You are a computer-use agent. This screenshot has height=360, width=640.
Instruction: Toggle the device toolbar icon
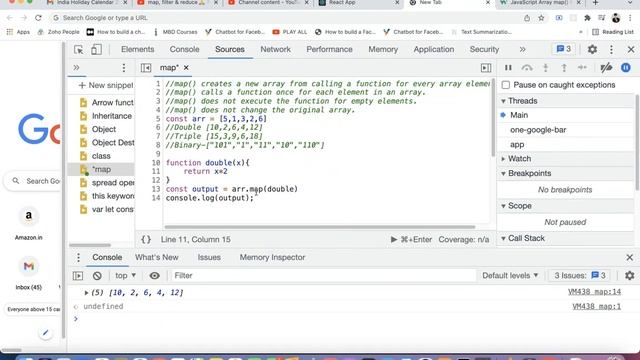tap(96, 49)
